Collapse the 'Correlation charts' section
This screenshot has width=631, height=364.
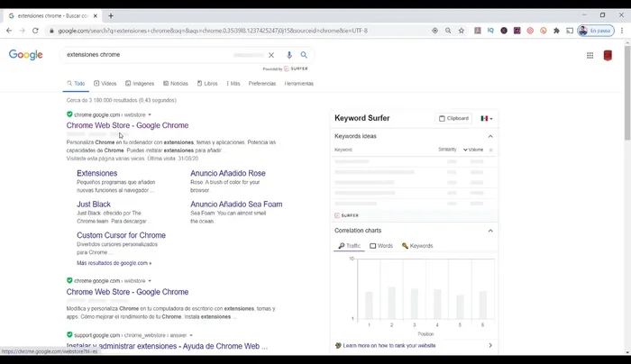click(490, 231)
